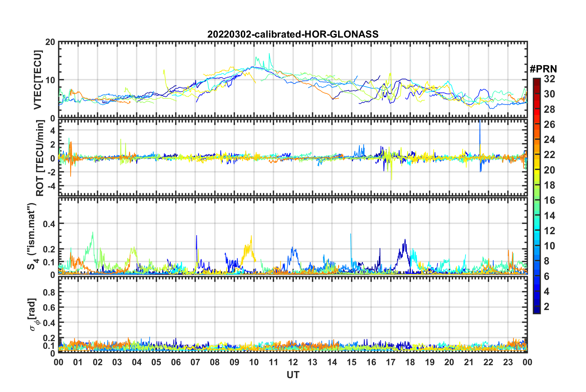
Task: Click UT axis tick label 19
Action: 430,362
